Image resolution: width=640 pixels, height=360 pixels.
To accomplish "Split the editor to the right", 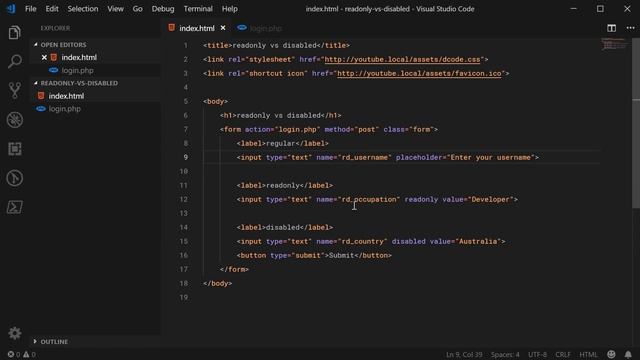I will [x=611, y=28].
